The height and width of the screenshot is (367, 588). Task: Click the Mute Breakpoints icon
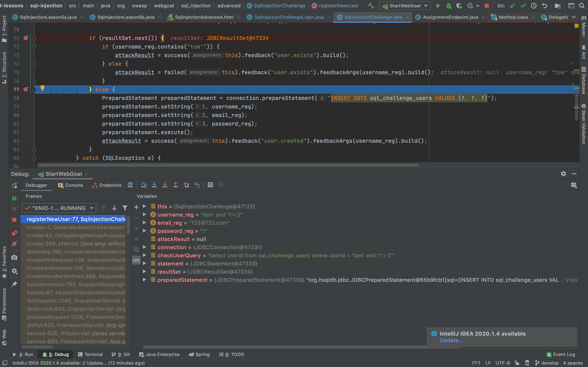point(14,244)
